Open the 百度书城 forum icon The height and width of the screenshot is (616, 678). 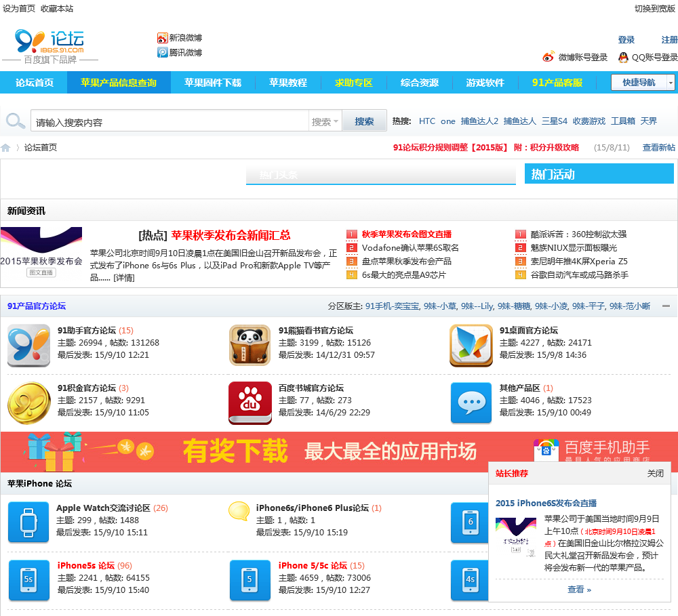250,403
